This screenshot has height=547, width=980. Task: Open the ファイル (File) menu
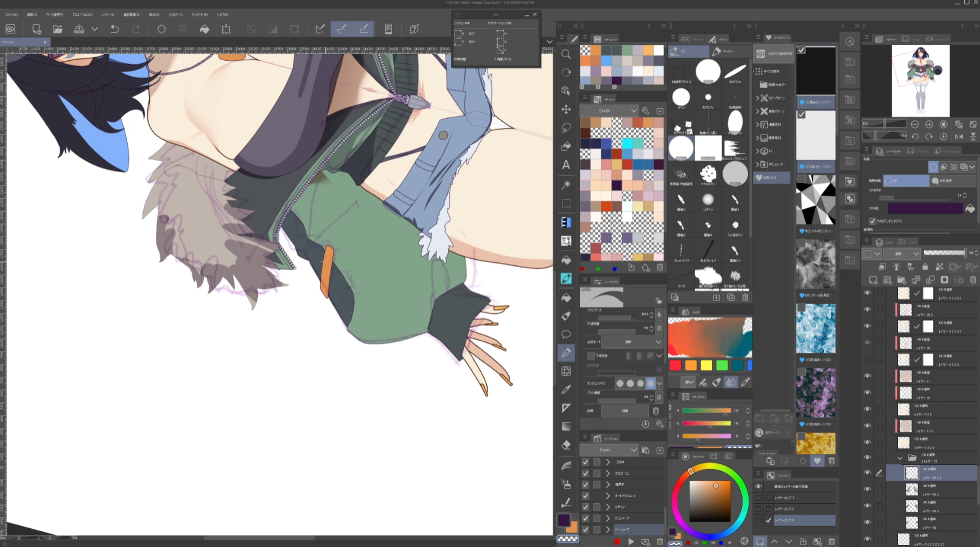[11, 15]
